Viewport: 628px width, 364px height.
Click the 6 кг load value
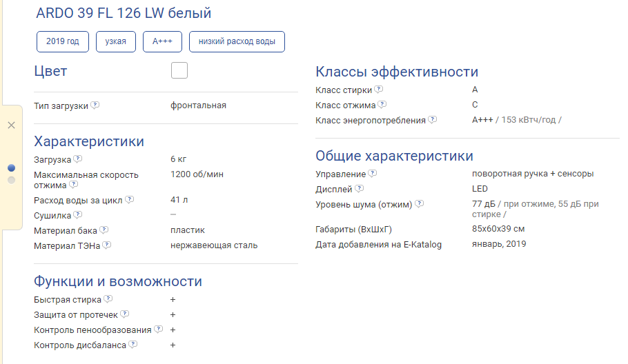(x=178, y=159)
